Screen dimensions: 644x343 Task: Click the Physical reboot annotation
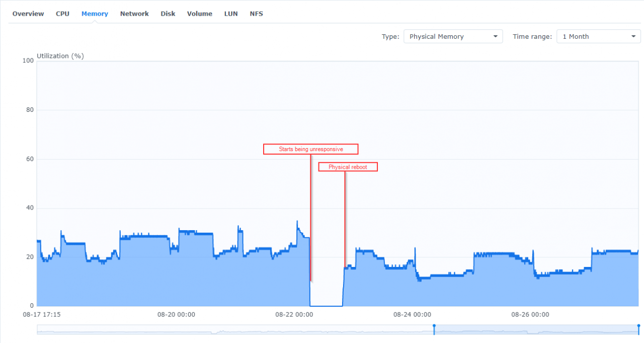point(348,167)
